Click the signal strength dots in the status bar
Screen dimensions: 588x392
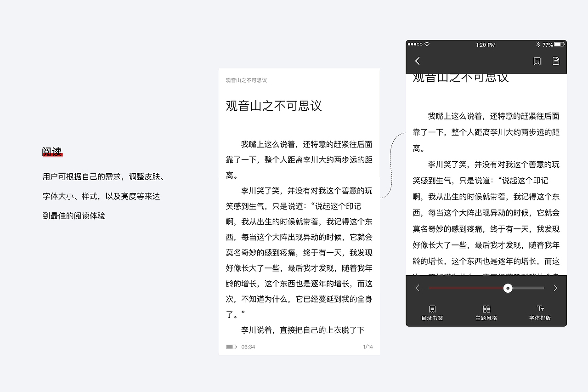coord(415,45)
